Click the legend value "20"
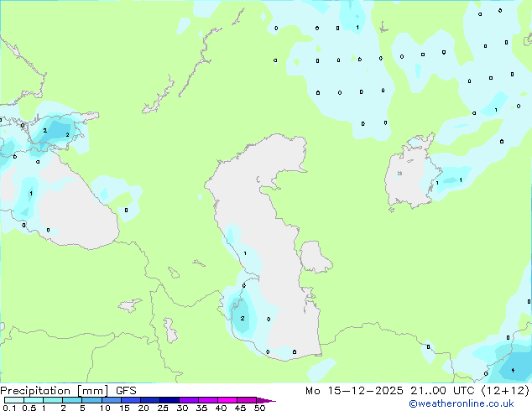The width and height of the screenshot is (532, 411). click(x=143, y=408)
